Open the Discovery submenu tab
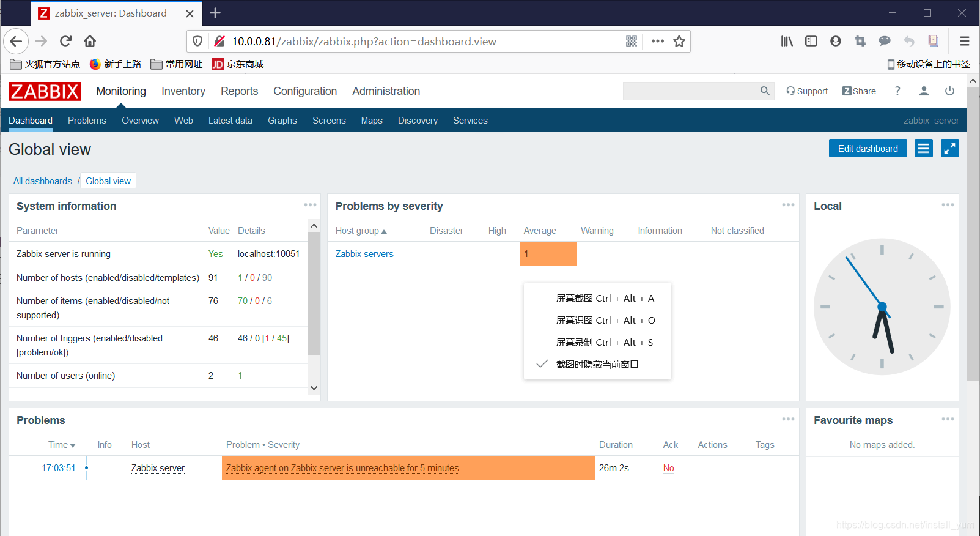The width and height of the screenshot is (980, 536). coord(418,121)
